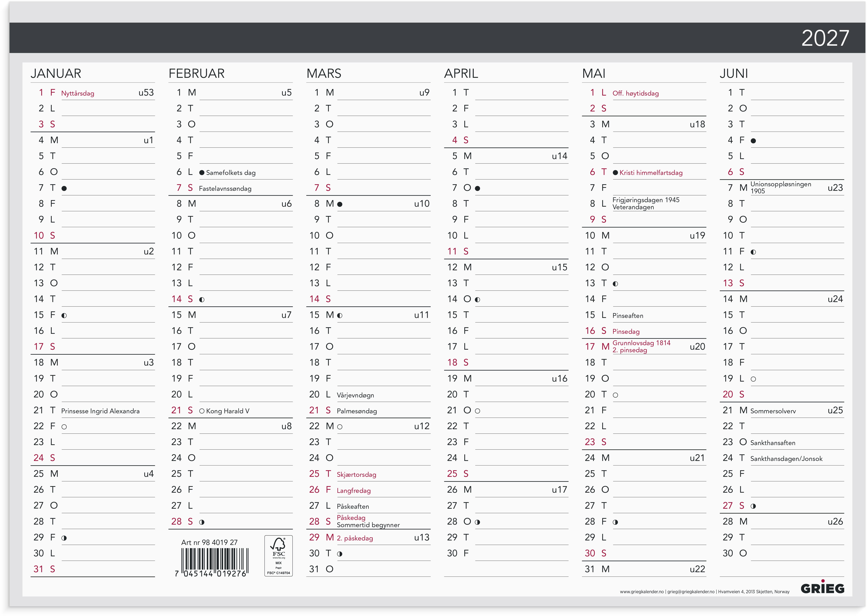Click the Nyttårsdag entry on 1 January
Screen dimensions: 867x616
point(78,93)
